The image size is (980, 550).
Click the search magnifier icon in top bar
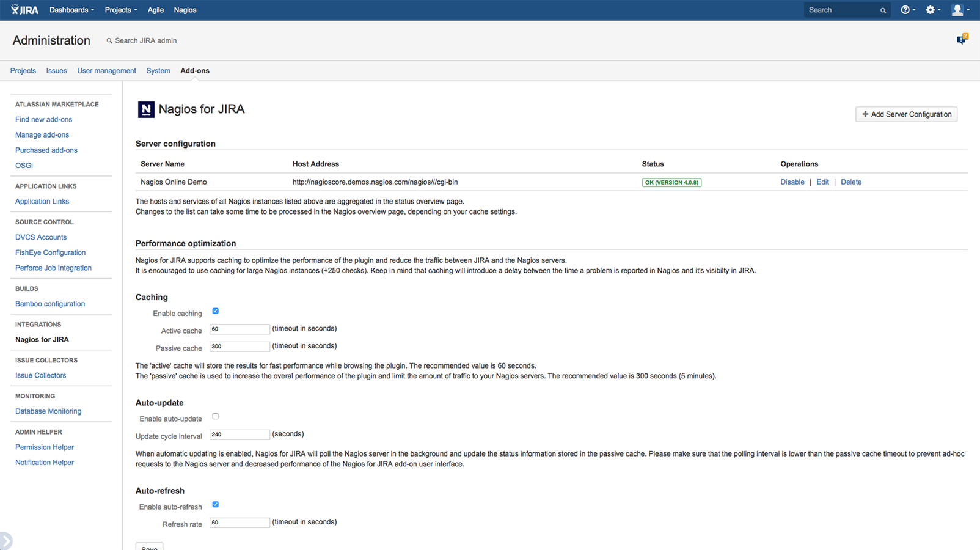click(x=883, y=10)
